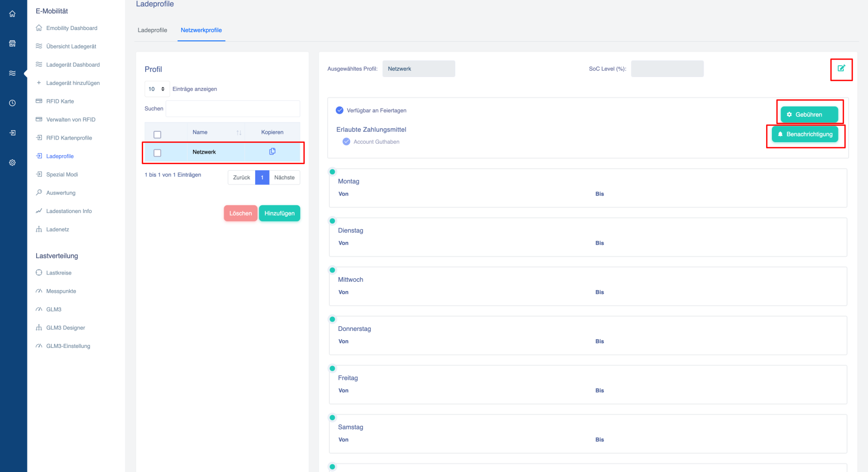Screen dimensions: 868x472
Task: Click the Gebühren button
Action: coord(809,115)
